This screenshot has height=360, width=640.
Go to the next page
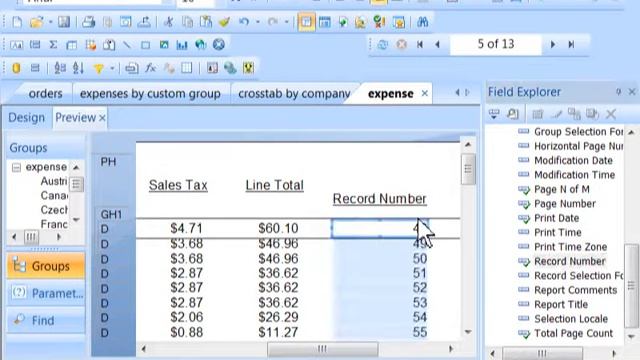pyautogui.click(x=553, y=44)
